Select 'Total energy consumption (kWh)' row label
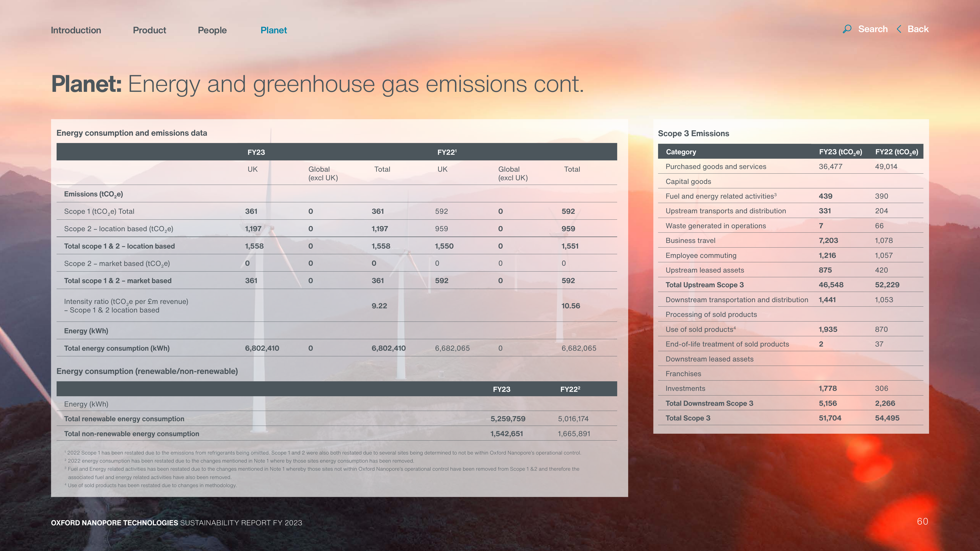 pyautogui.click(x=117, y=348)
